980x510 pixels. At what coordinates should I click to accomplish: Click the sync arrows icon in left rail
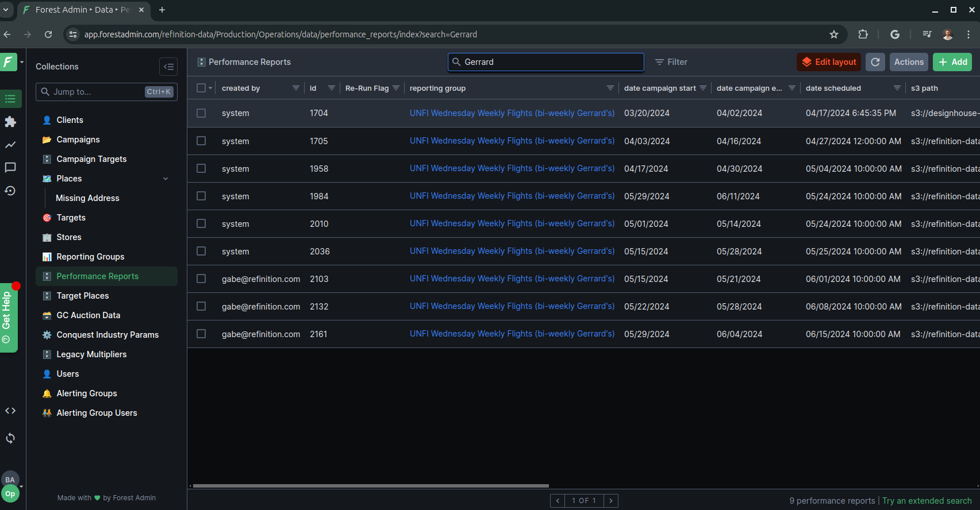pos(10,438)
